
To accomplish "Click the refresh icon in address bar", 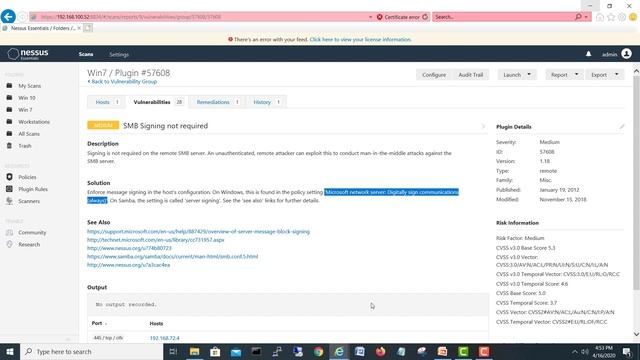I will [x=425, y=17].
